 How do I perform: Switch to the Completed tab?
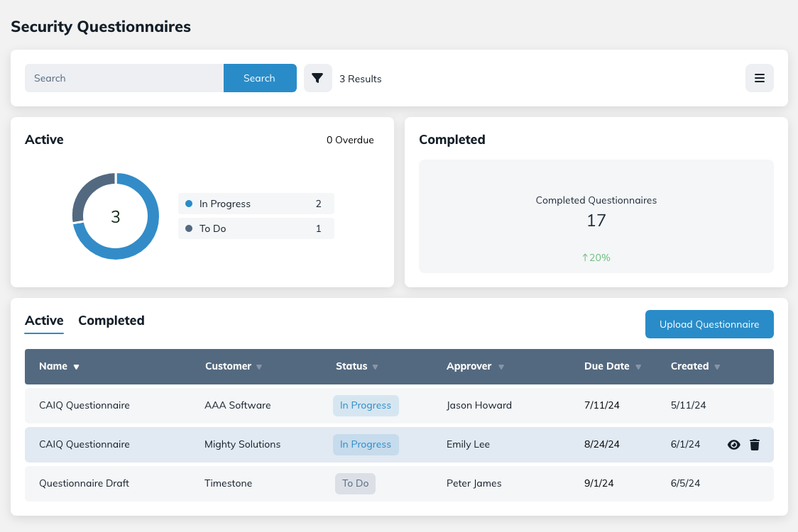coord(111,321)
